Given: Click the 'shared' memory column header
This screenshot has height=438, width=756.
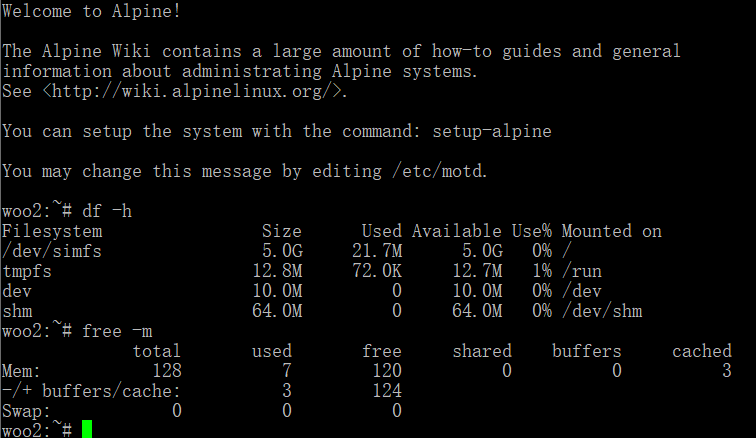Looking at the screenshot, I should (482, 351).
